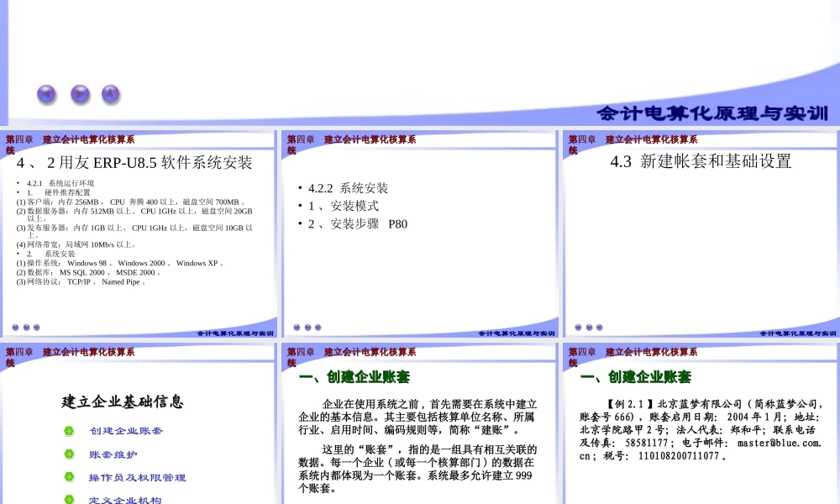840x504 pixels.
Task: Click the green arrow icon beside 创建企业账套
Action: point(70,431)
